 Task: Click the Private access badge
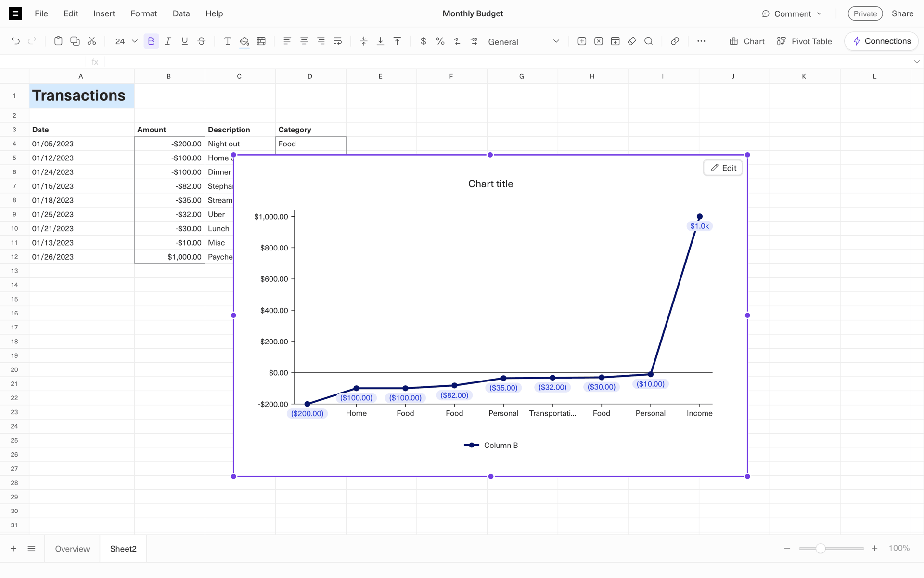pyautogui.click(x=865, y=13)
